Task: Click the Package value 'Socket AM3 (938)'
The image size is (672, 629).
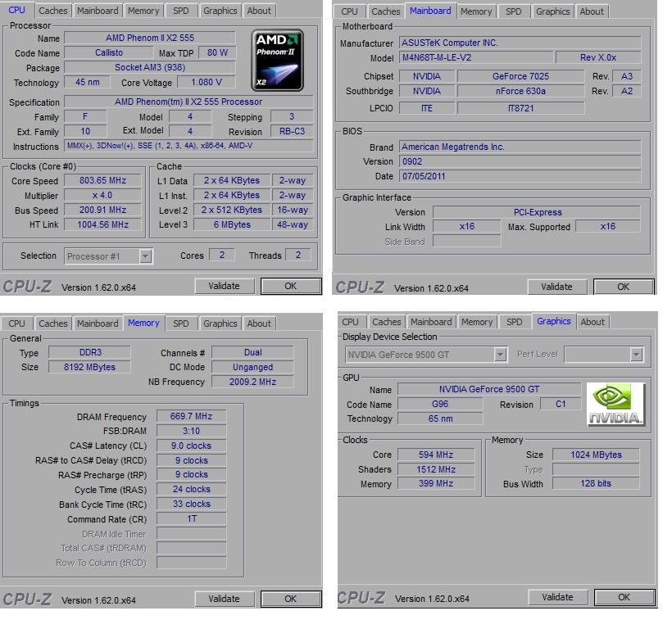Action: click(x=150, y=67)
